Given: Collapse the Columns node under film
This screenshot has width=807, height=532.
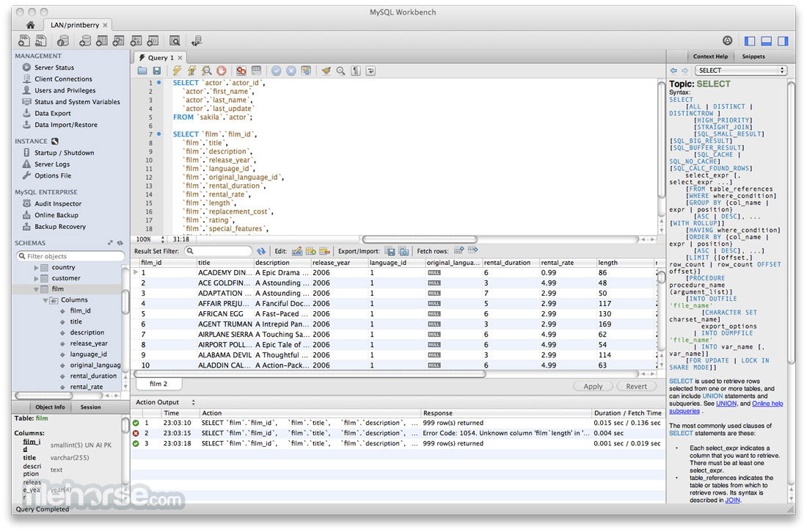Looking at the screenshot, I should [x=45, y=299].
